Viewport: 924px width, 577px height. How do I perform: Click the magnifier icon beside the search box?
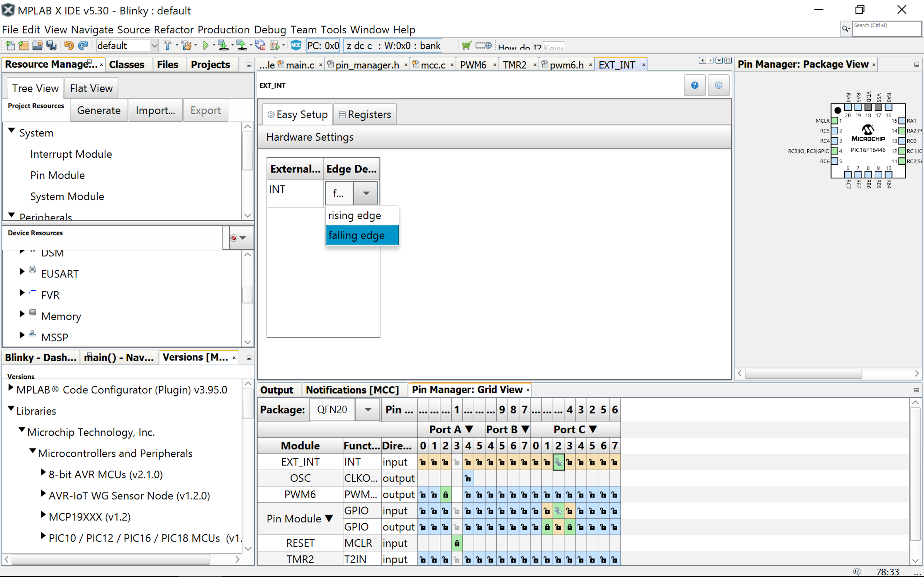pos(846,29)
